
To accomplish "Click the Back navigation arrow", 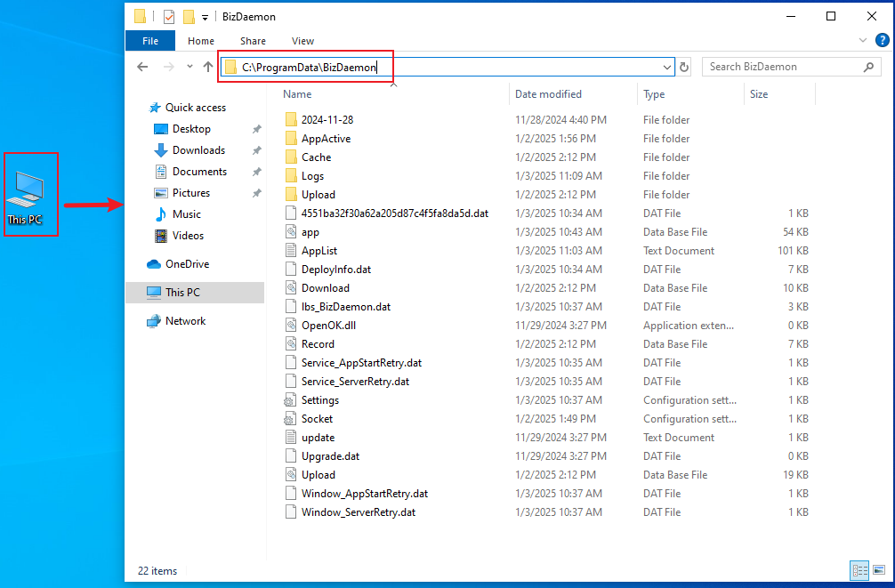I will point(142,67).
